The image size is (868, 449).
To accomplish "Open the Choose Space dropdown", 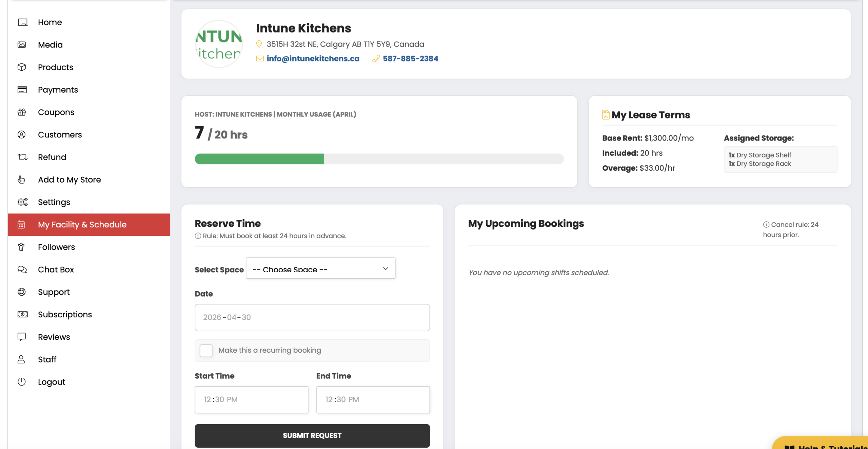I will click(320, 268).
